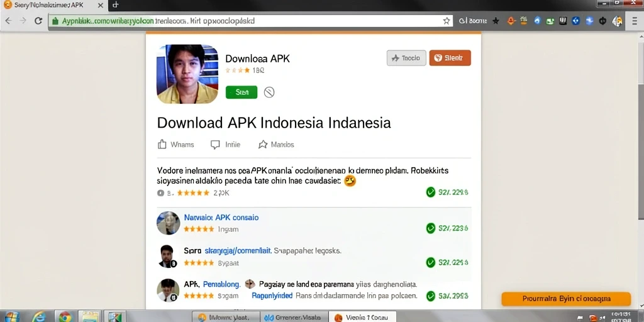Click the browser Back arrow
The width and height of the screenshot is (644, 322).
pos(8,21)
